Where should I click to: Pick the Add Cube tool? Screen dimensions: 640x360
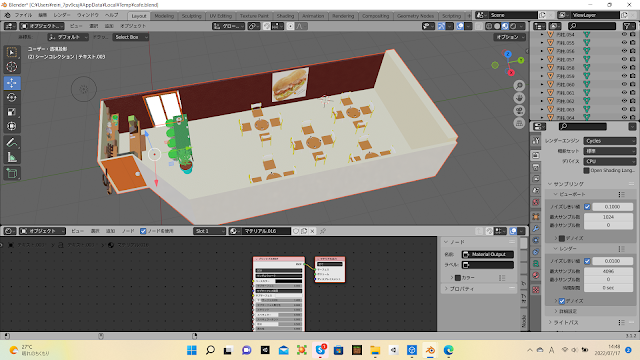[x=11, y=173]
